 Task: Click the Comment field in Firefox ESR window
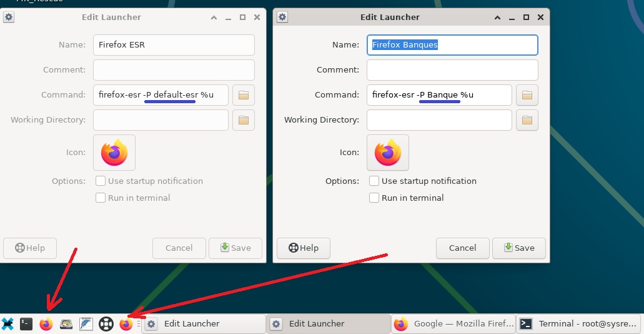(x=174, y=70)
